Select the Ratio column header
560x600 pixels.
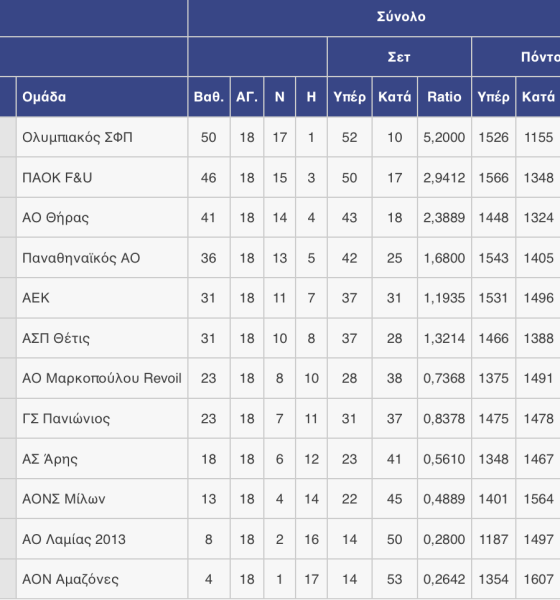[444, 97]
